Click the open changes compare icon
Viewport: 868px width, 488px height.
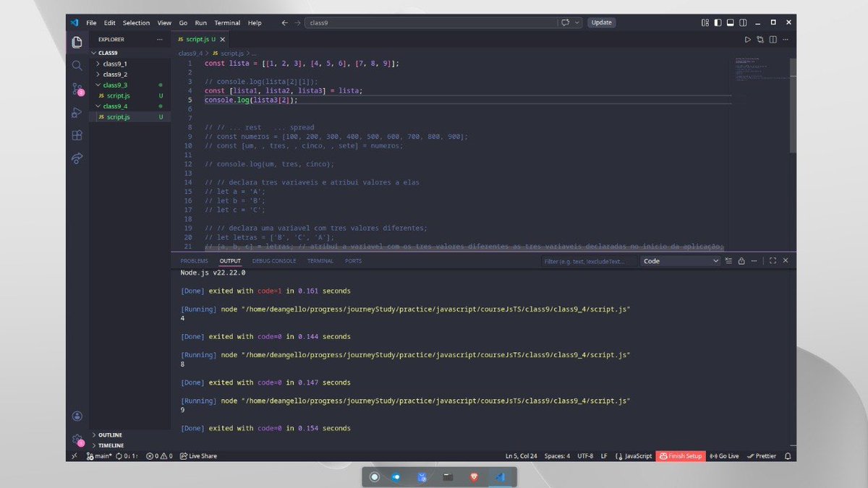point(760,40)
